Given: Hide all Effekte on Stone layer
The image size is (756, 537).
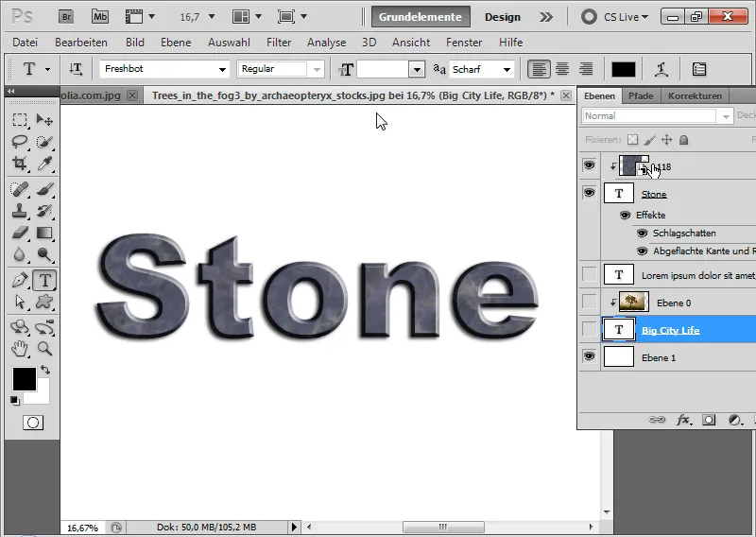Looking at the screenshot, I should click(x=625, y=216).
